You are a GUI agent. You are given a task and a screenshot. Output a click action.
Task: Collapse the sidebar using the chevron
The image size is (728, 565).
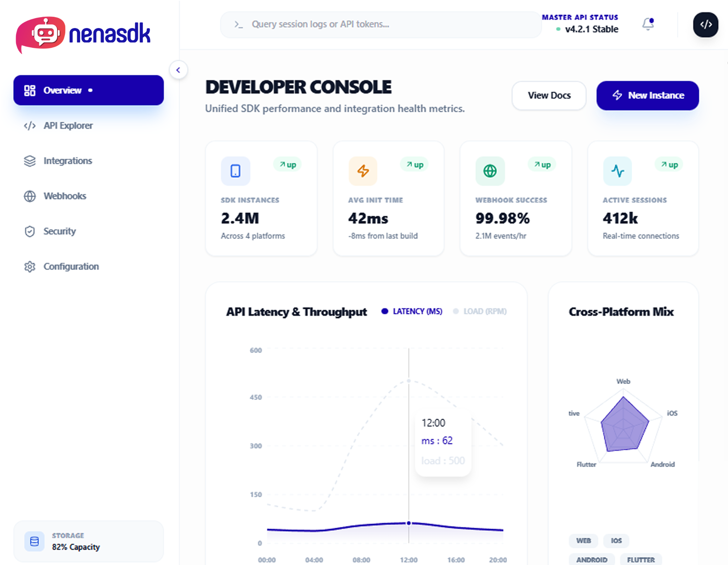[x=179, y=70]
